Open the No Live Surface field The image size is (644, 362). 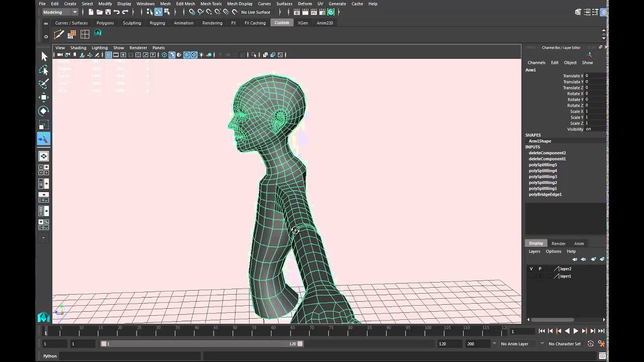coord(258,12)
